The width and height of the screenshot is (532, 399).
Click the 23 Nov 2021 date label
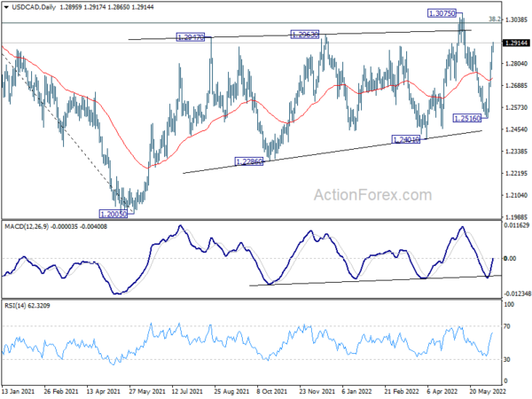coord(317,392)
